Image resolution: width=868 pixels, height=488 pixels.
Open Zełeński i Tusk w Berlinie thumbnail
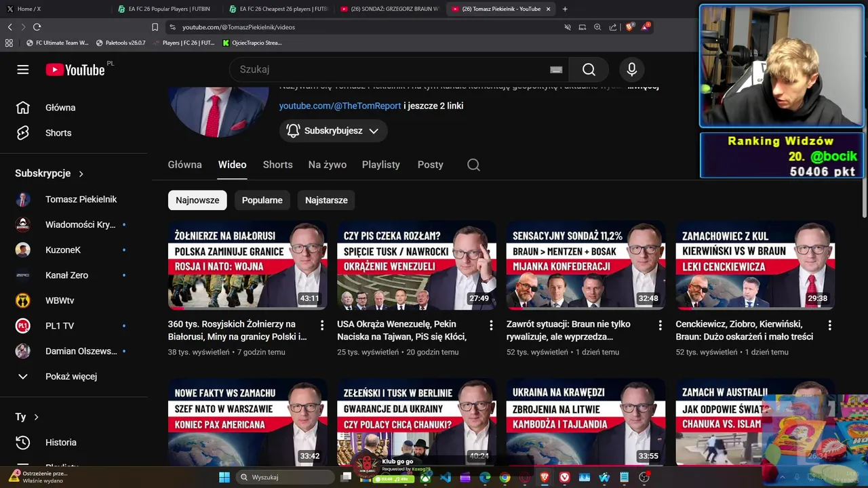417,422
